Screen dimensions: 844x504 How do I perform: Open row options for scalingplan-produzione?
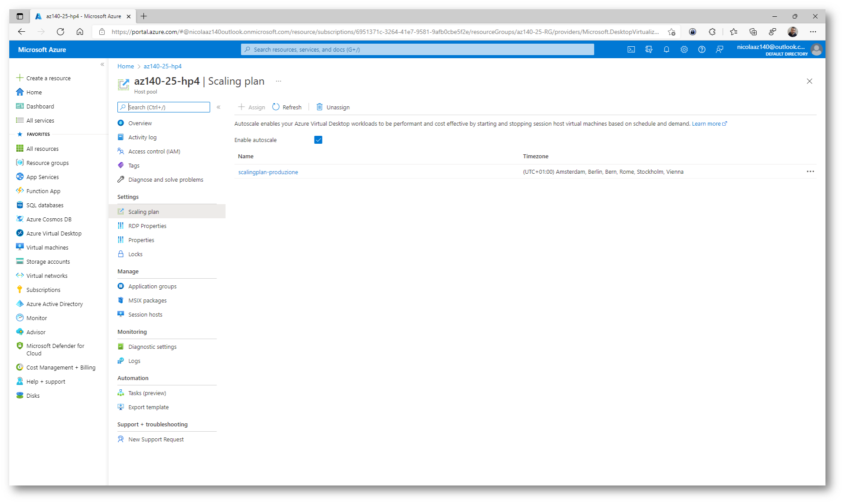pyautogui.click(x=810, y=172)
